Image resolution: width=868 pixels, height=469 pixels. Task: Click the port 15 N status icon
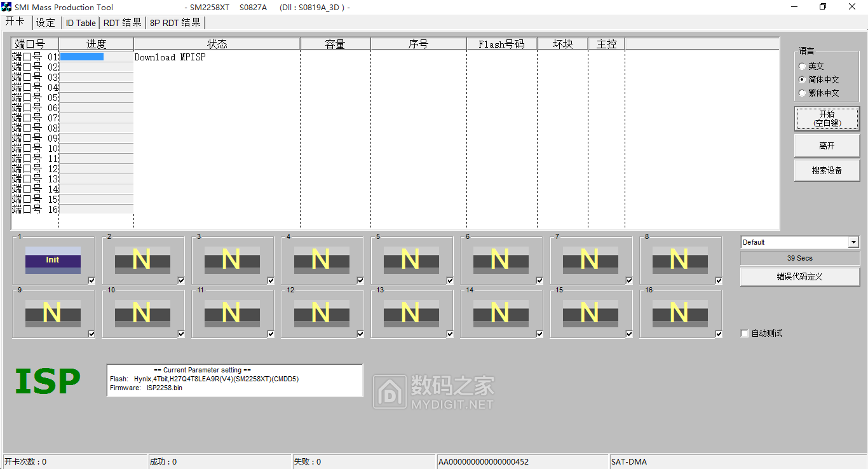[590, 313]
